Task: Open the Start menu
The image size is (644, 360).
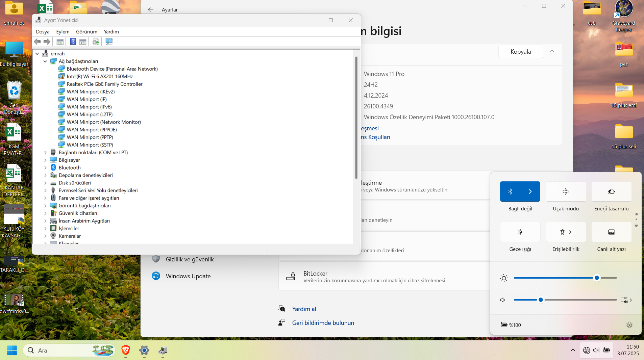Action: [x=12, y=350]
